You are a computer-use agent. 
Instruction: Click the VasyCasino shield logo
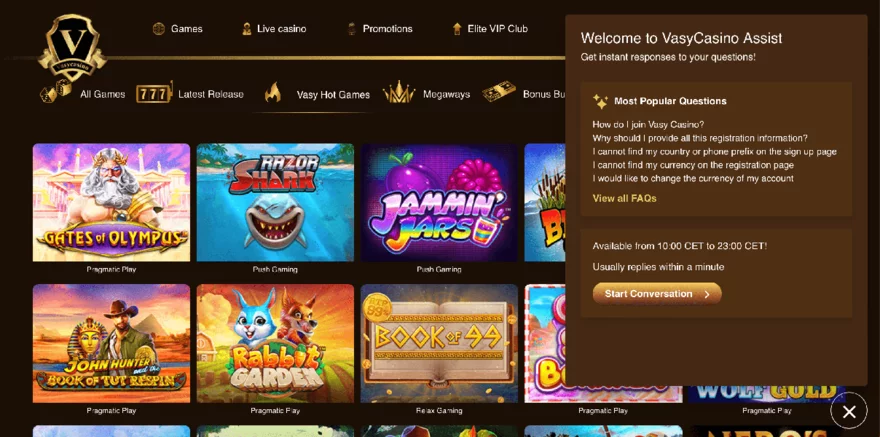[x=73, y=48]
